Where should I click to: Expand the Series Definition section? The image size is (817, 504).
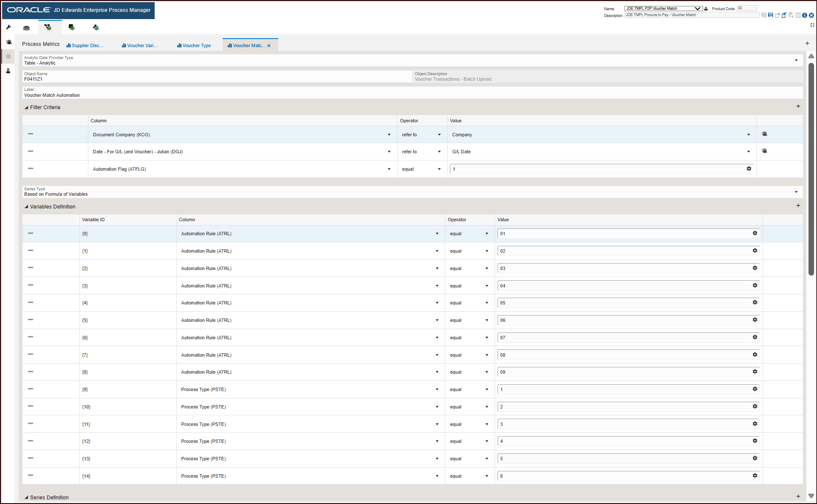coord(26,497)
